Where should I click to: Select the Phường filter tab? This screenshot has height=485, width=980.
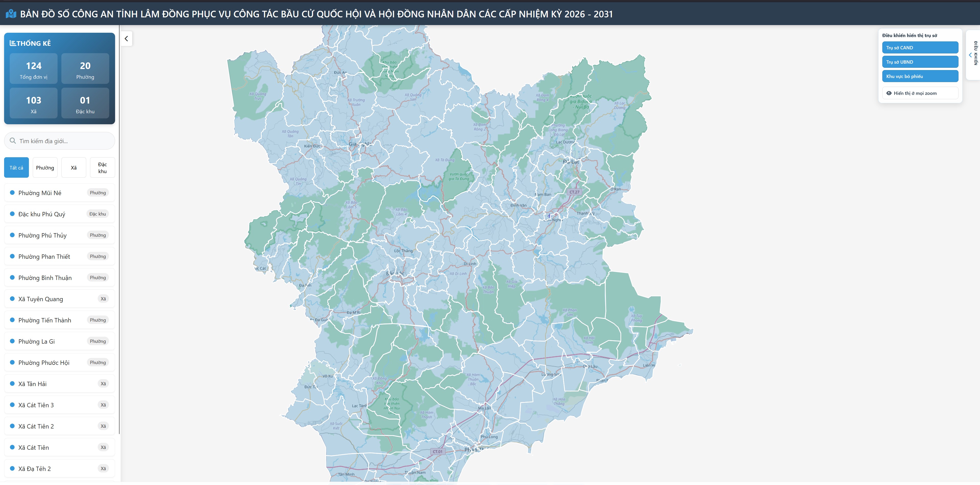[x=45, y=168]
